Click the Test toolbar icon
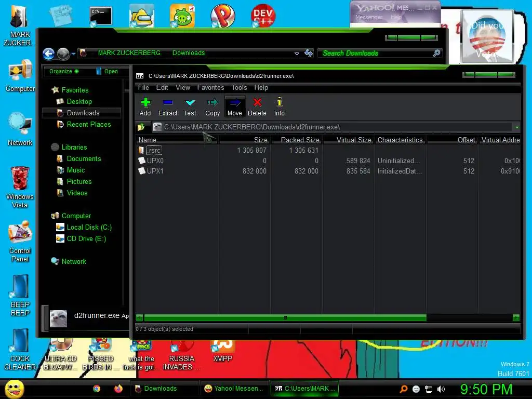Image resolution: width=532 pixels, height=399 pixels. pos(190,107)
